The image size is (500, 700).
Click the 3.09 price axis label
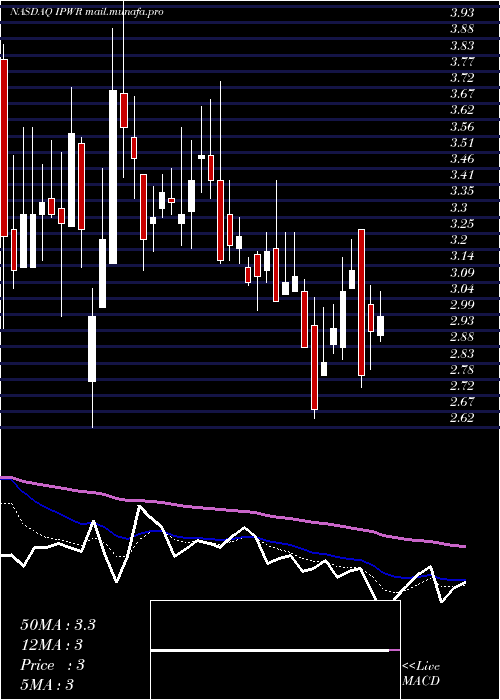(462, 272)
